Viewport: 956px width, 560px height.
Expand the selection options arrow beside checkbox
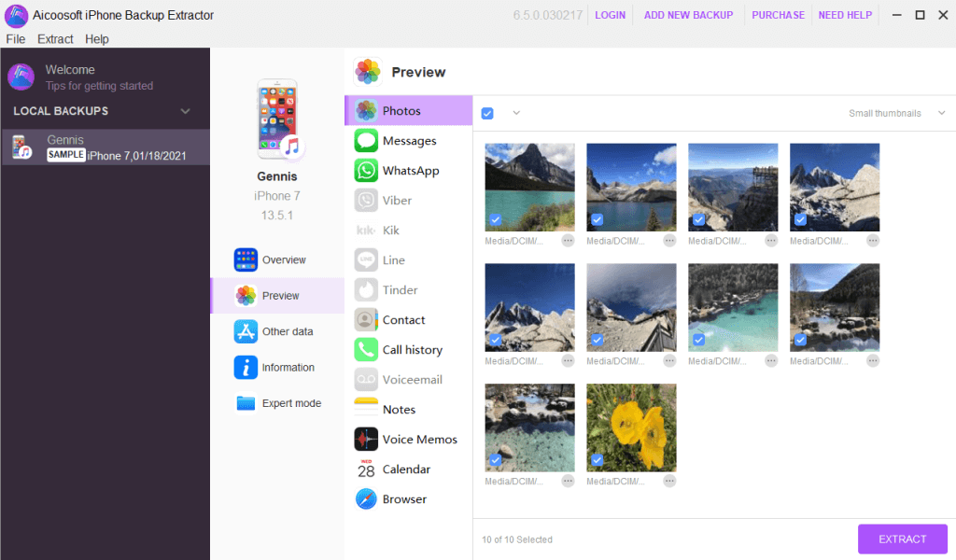(x=516, y=114)
